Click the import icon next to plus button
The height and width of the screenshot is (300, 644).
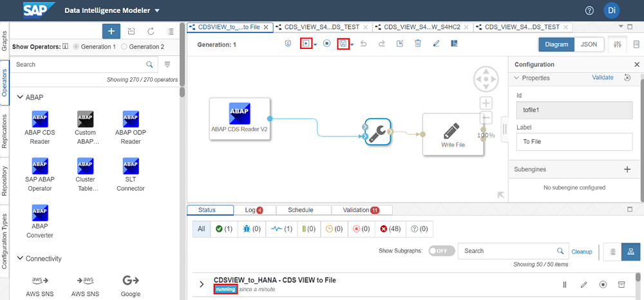click(x=131, y=31)
